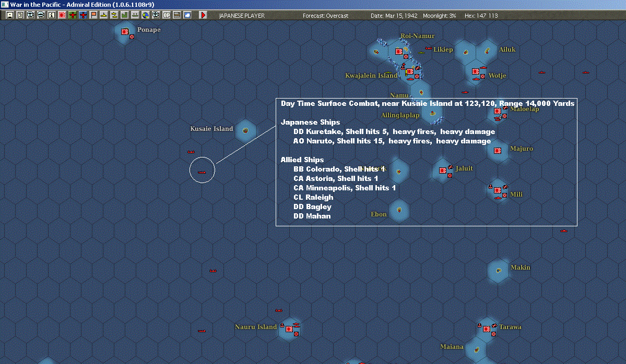
Task: Click the brown striped list toolbar icon
Action: tap(176, 15)
